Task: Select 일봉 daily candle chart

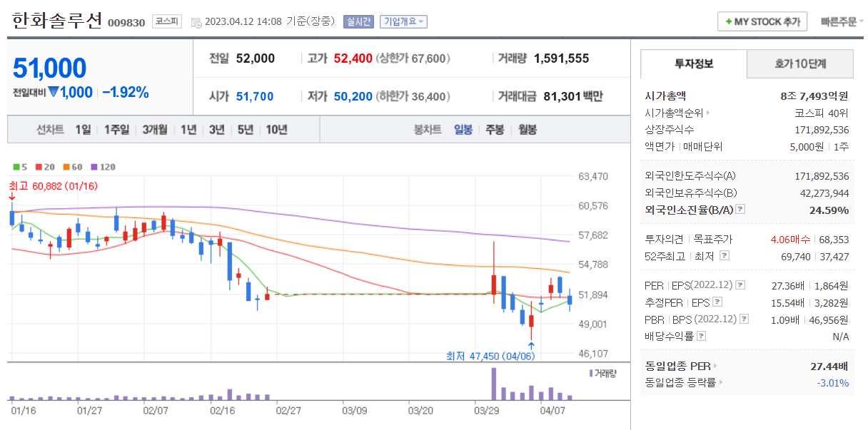Action: click(463, 129)
